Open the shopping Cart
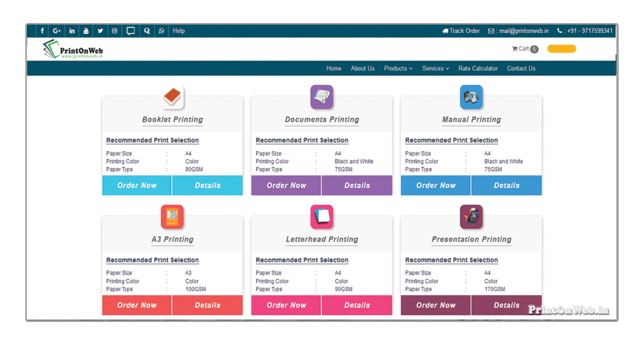 pos(524,49)
